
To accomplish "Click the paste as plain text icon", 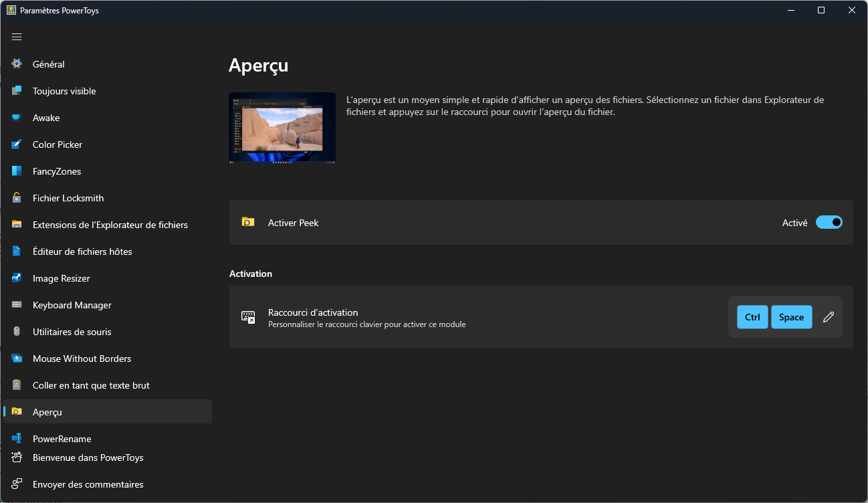I will tap(17, 385).
